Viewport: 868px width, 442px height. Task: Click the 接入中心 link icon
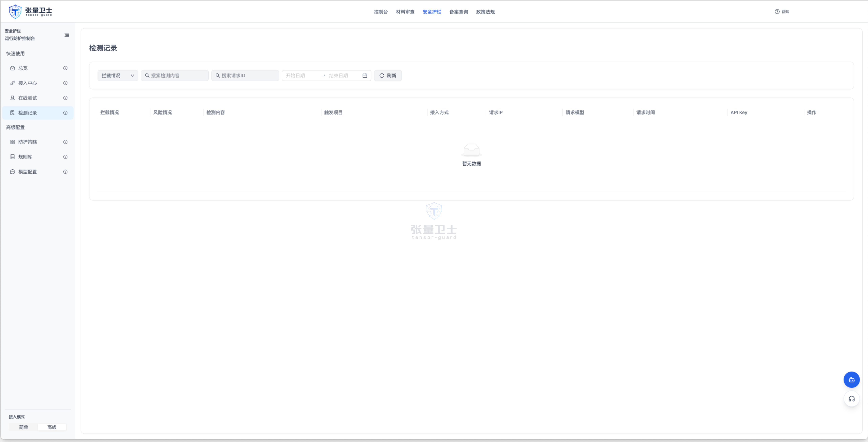13,83
